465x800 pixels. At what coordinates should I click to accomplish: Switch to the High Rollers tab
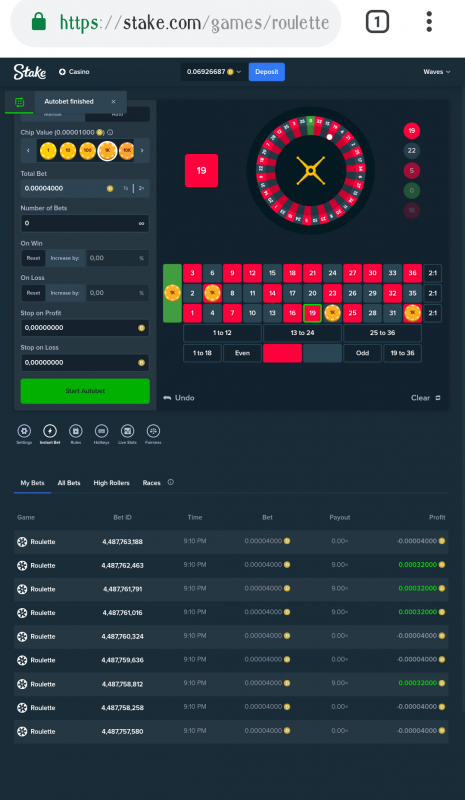pos(111,483)
